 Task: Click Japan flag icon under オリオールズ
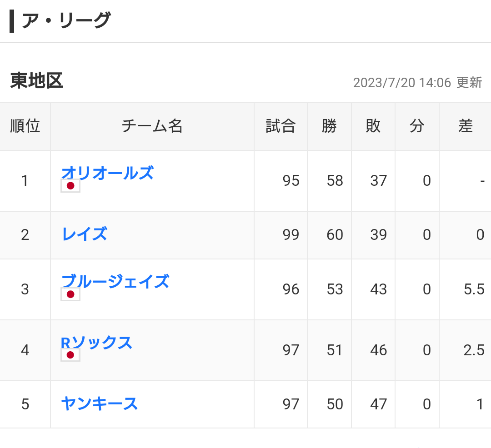tap(70, 186)
